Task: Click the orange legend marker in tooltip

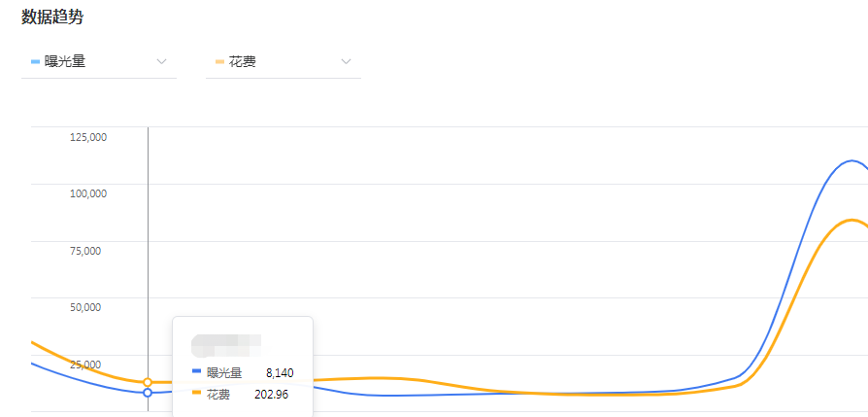Action: point(196,394)
